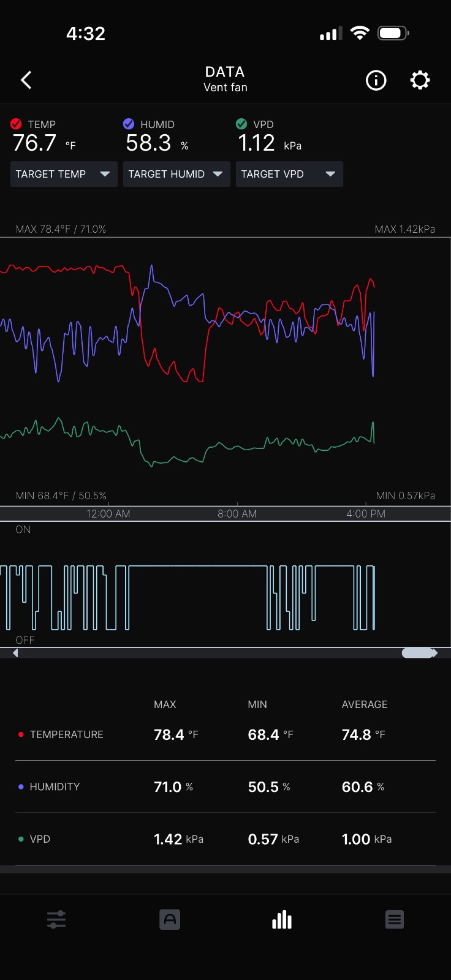This screenshot has width=451, height=980.
Task: Select VPD average 1.00 kPa
Action: 366,839
